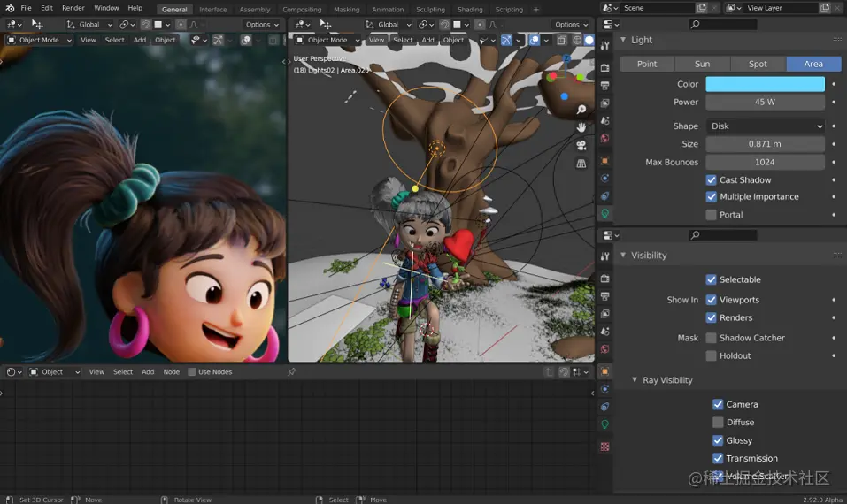Click the new view layer copy icon
Viewport: 847px width, 504px height.
click(x=825, y=8)
